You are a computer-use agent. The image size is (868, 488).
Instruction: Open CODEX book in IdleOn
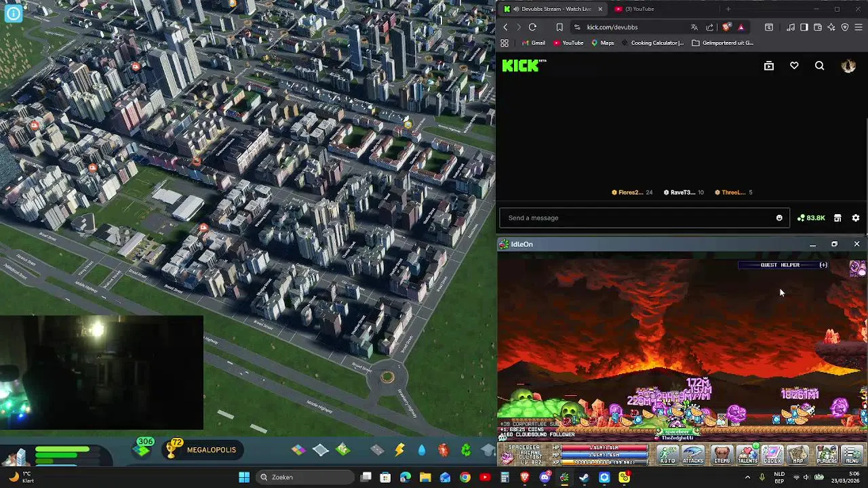point(772,455)
